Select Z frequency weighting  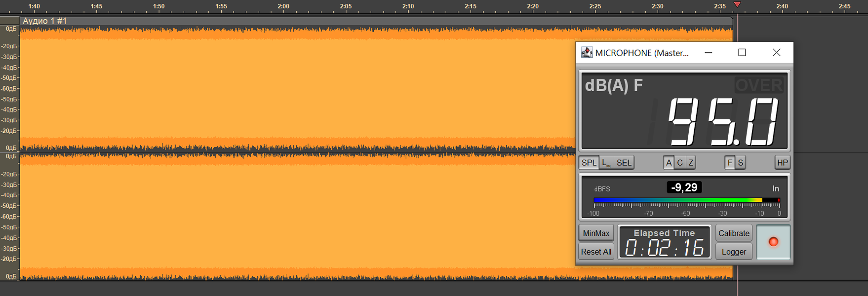[691, 163]
